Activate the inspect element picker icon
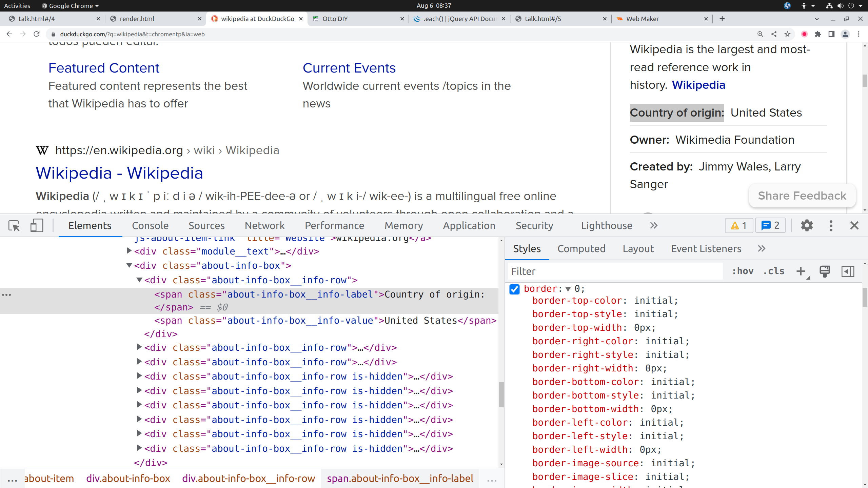The height and width of the screenshot is (488, 868). click(14, 226)
